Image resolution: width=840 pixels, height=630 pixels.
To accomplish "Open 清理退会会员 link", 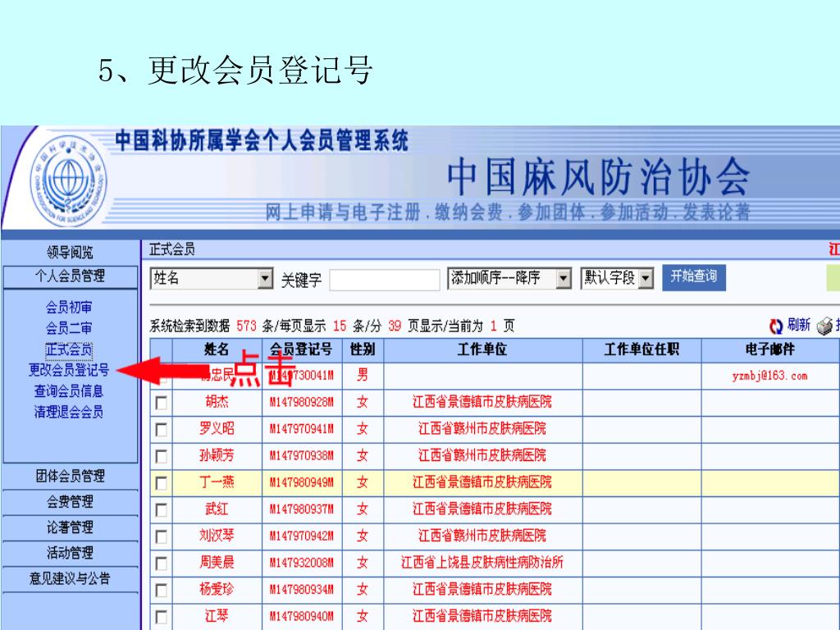I will point(69,412).
